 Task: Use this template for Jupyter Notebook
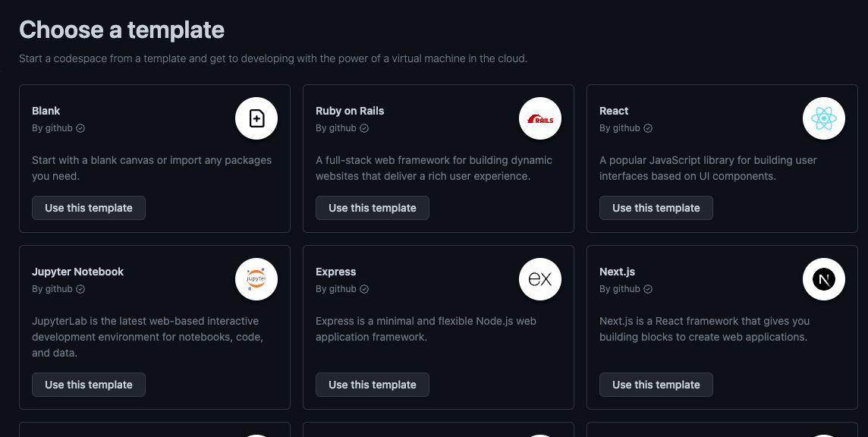(x=88, y=384)
